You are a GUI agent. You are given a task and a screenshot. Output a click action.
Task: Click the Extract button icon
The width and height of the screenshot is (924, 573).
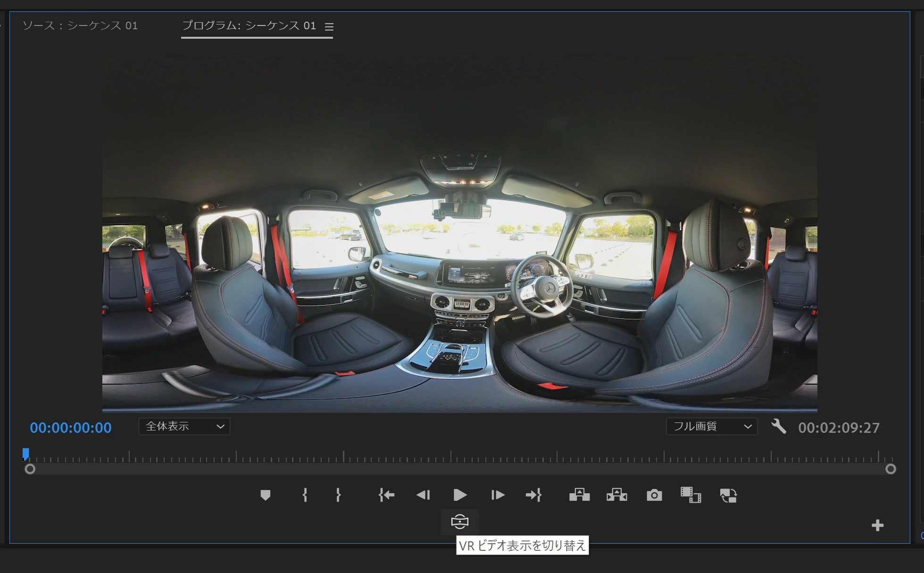pos(616,495)
